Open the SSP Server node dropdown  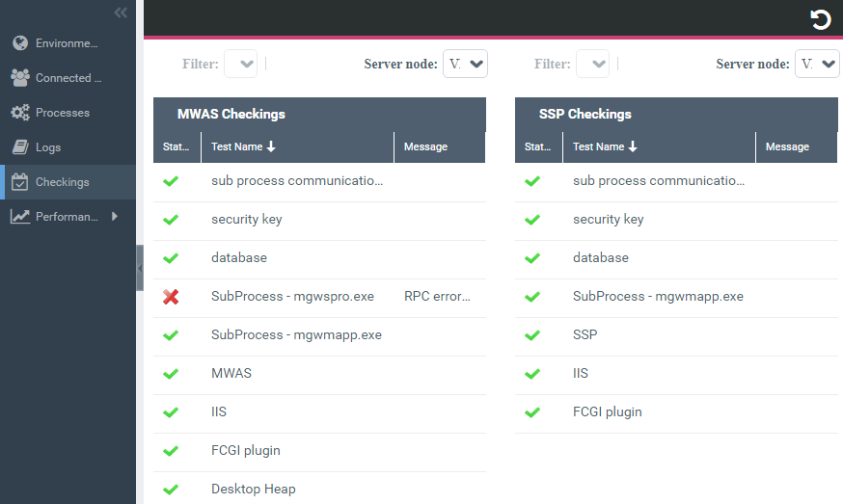[x=817, y=65]
